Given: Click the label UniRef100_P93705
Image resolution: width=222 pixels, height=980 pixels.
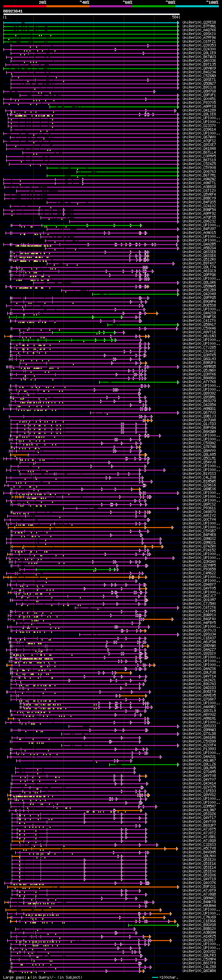Looking at the screenshot, I should (x=199, y=103).
